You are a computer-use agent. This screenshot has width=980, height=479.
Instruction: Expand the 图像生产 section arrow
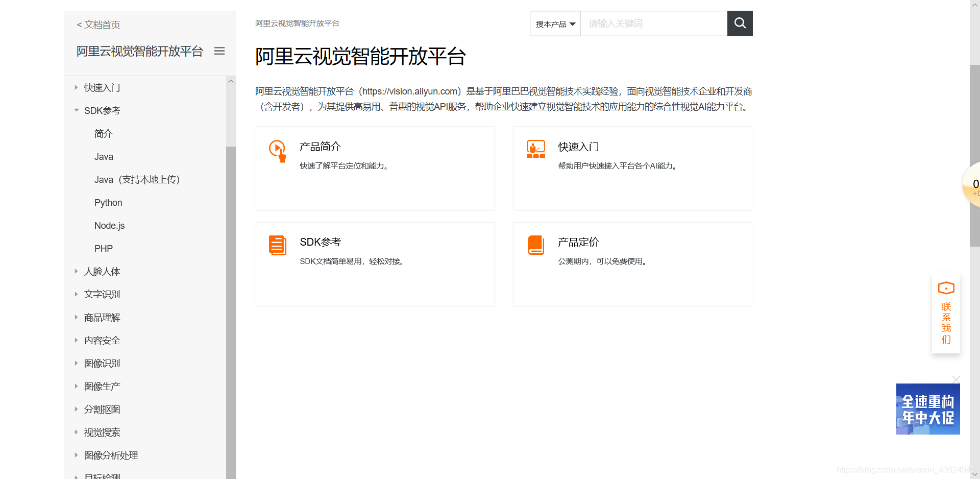click(76, 386)
